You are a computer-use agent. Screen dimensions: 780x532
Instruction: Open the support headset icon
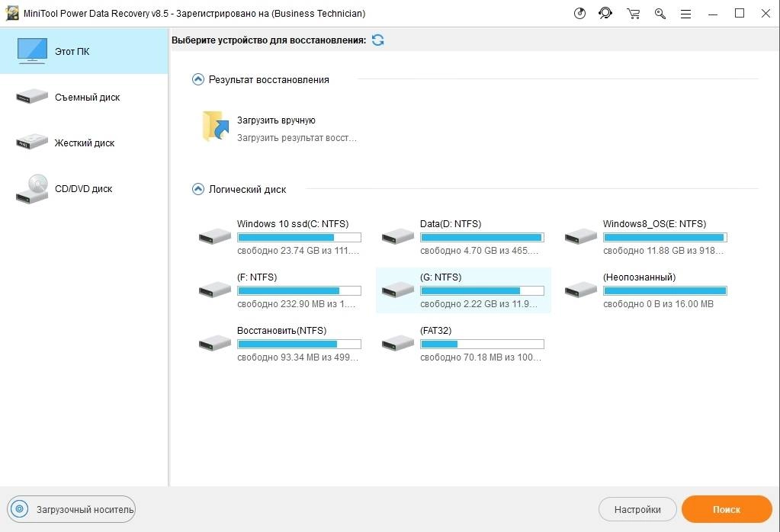tap(605, 14)
